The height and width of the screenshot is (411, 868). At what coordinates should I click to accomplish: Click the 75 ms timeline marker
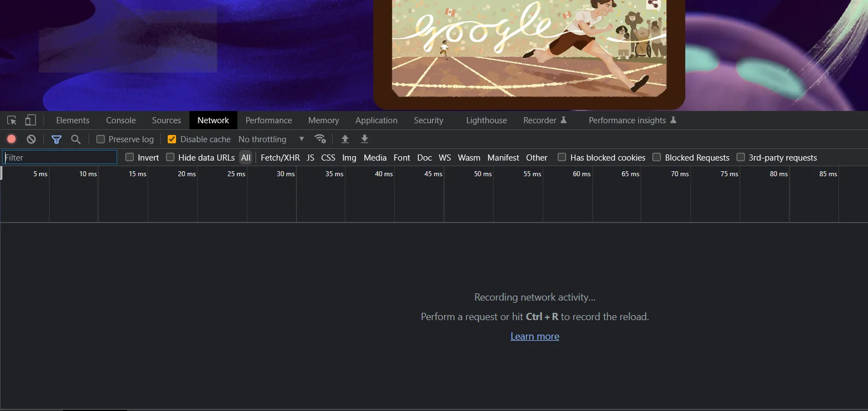point(729,174)
